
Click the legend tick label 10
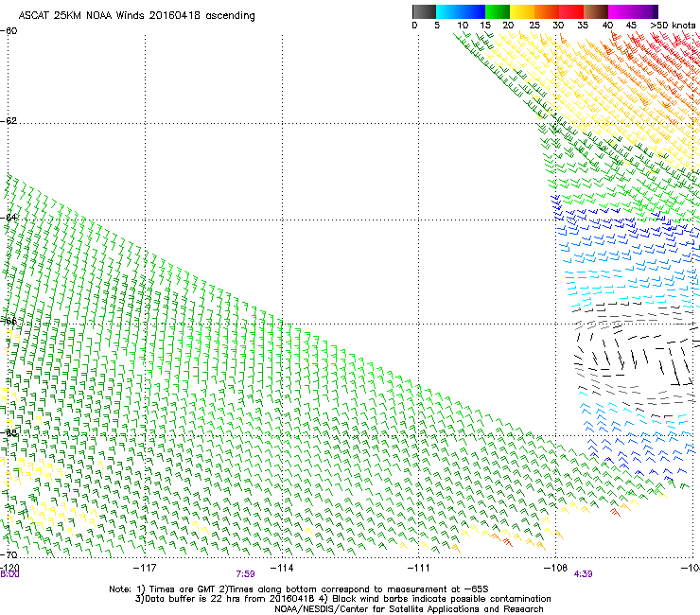[x=463, y=26]
